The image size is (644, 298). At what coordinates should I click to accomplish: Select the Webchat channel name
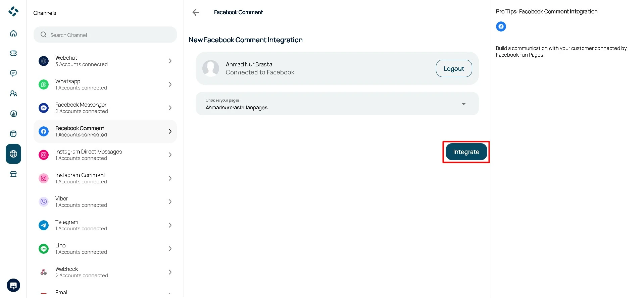66,58
